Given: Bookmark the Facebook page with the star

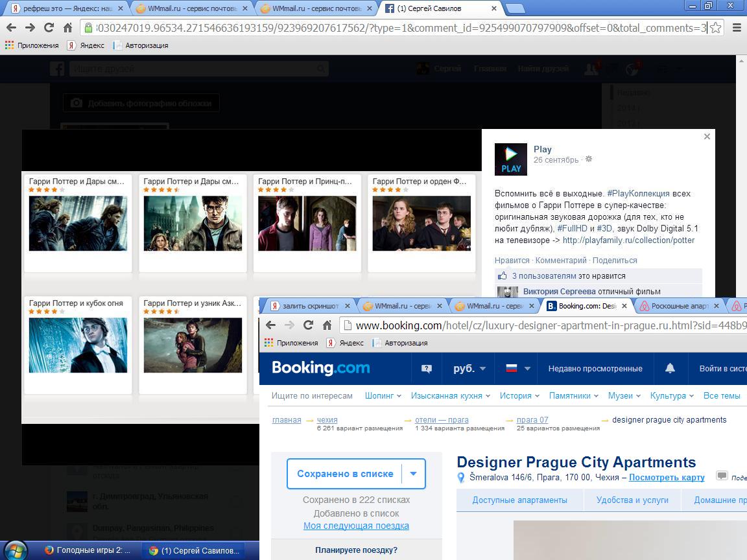Looking at the screenshot, I should [x=715, y=28].
